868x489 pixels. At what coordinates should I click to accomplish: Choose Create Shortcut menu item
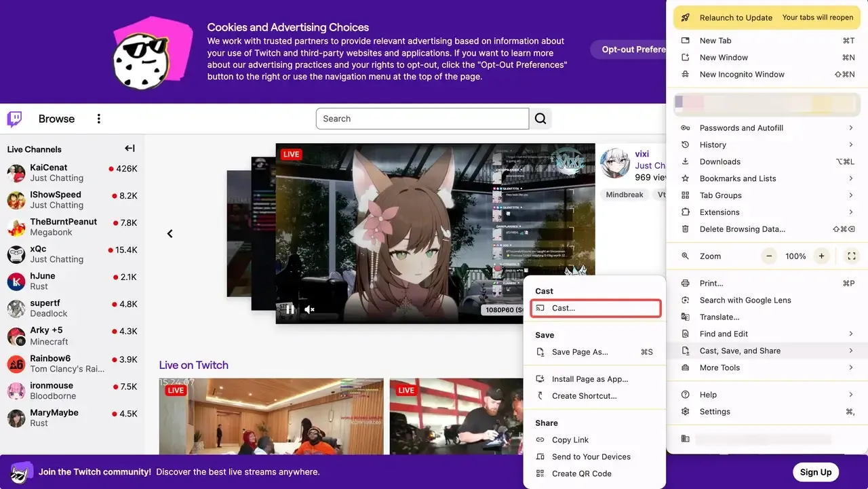[595, 396]
